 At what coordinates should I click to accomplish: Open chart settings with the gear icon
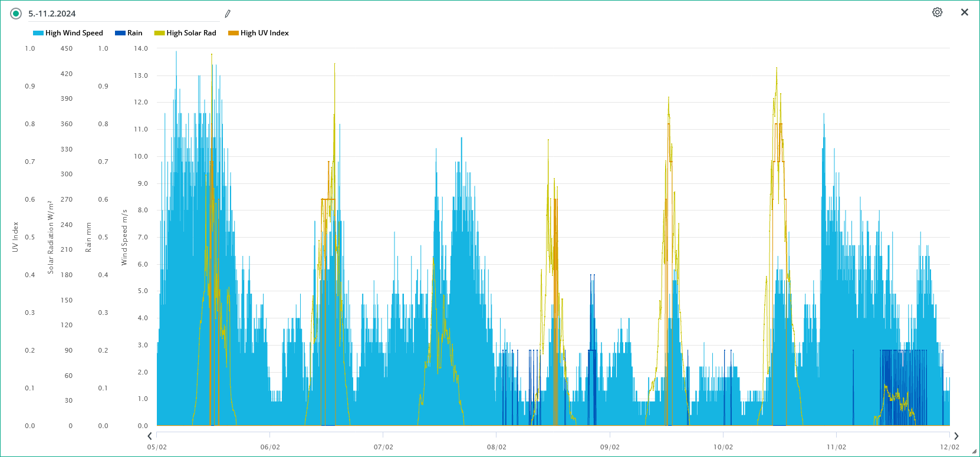click(x=937, y=12)
